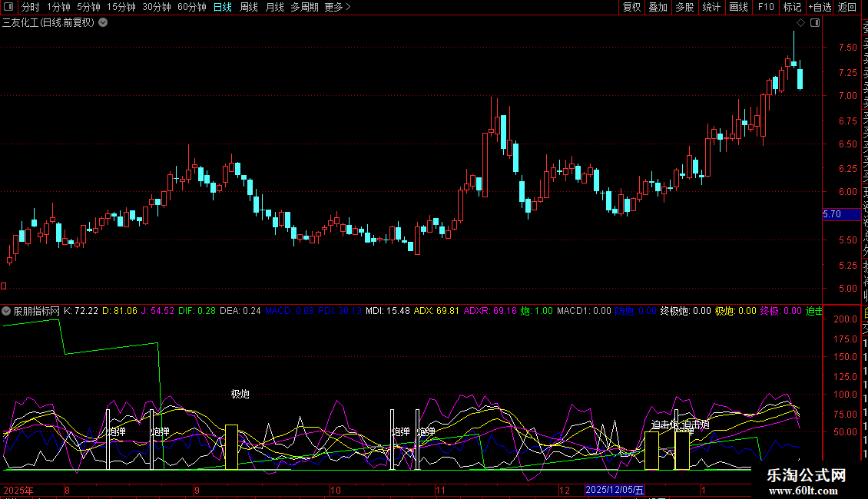Switch to the 分时 intraday view

click(31, 7)
